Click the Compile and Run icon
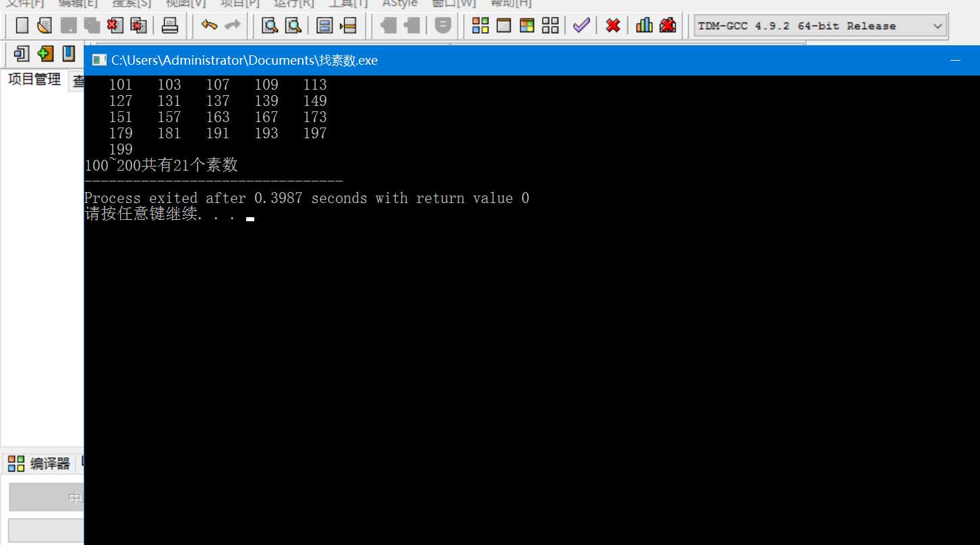The width and height of the screenshot is (980, 545). (527, 26)
